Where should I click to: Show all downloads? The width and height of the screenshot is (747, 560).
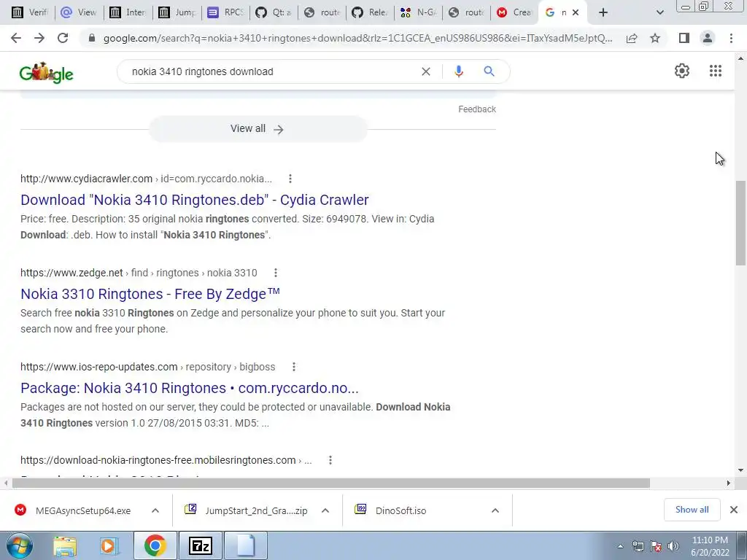click(692, 510)
